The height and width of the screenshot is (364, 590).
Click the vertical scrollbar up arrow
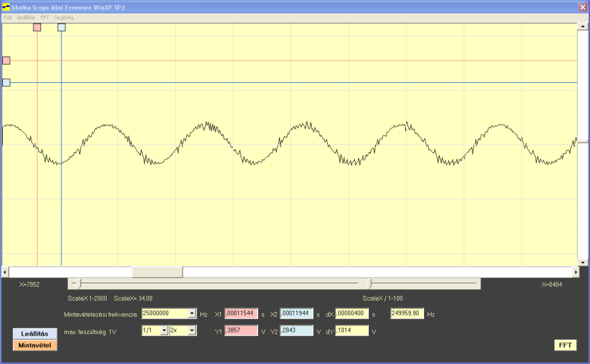point(583,26)
